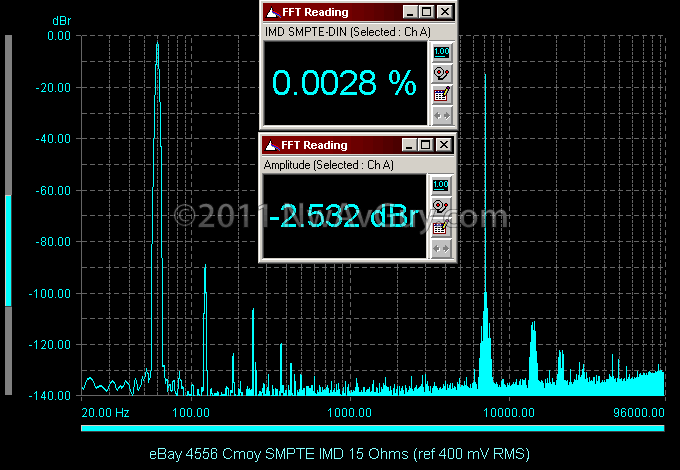
Task: Close the Amplitude FFT Reading window
Action: (x=444, y=145)
